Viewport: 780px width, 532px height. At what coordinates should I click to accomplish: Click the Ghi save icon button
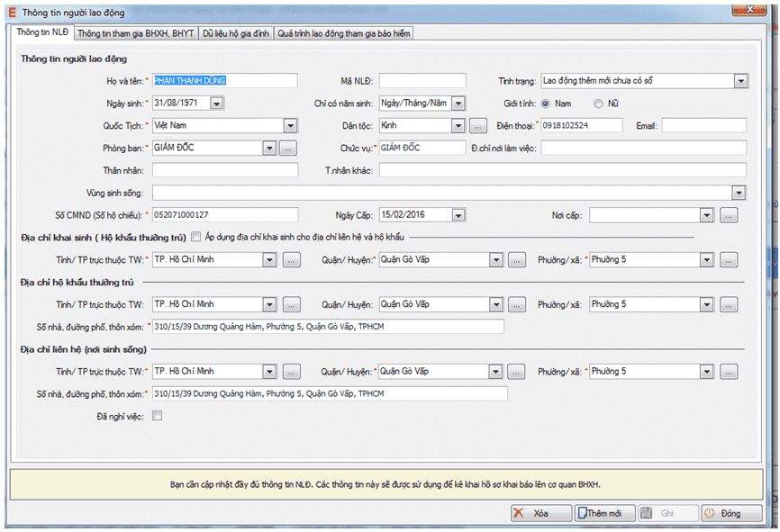coord(647,513)
